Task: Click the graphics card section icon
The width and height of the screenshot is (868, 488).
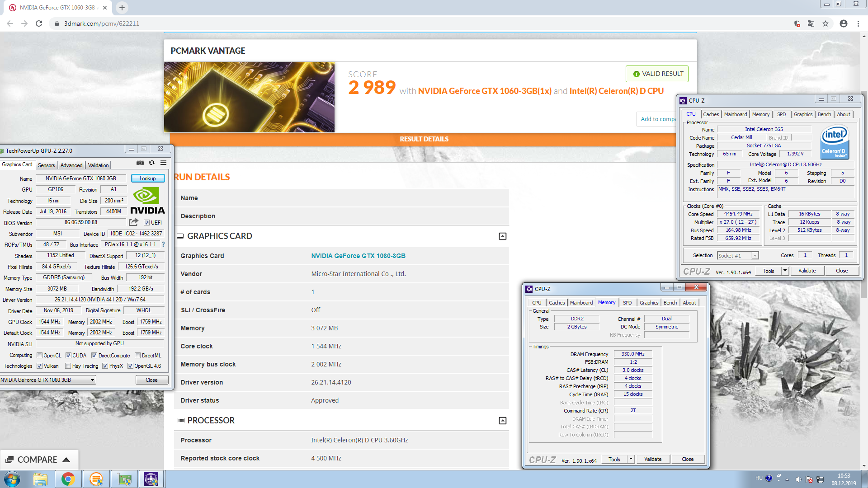Action: pos(180,236)
